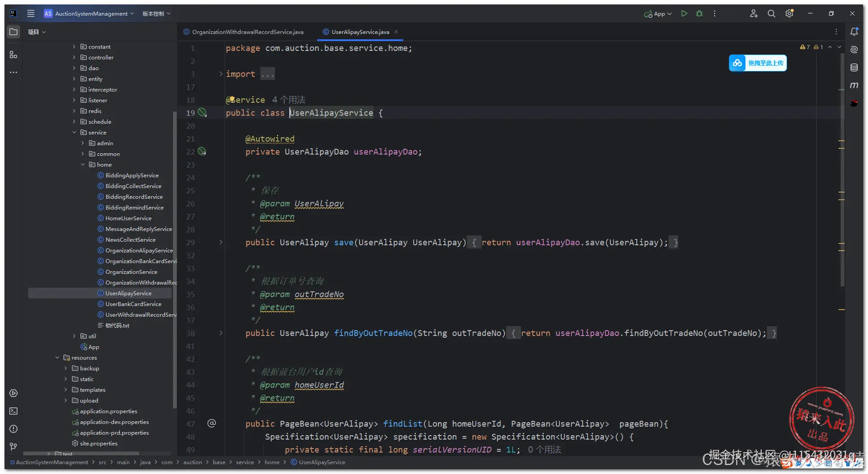The height and width of the screenshot is (474, 868).
Task: Click the @ gutter icon on line 47
Action: tap(212, 423)
